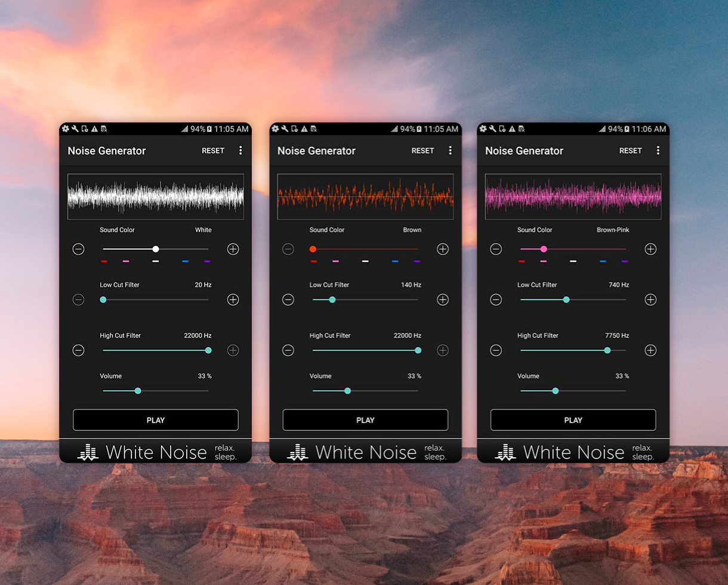Click the pink noise waveform display

[x=573, y=197]
